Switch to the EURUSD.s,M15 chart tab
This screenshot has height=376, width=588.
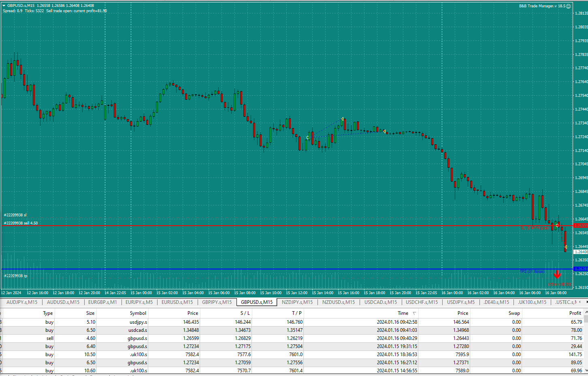click(177, 302)
